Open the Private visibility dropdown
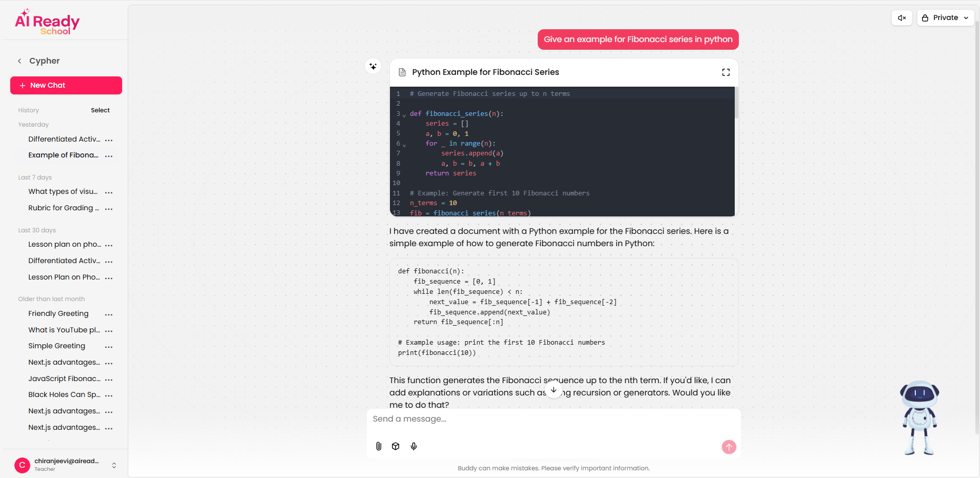The height and width of the screenshot is (478, 980). (945, 18)
